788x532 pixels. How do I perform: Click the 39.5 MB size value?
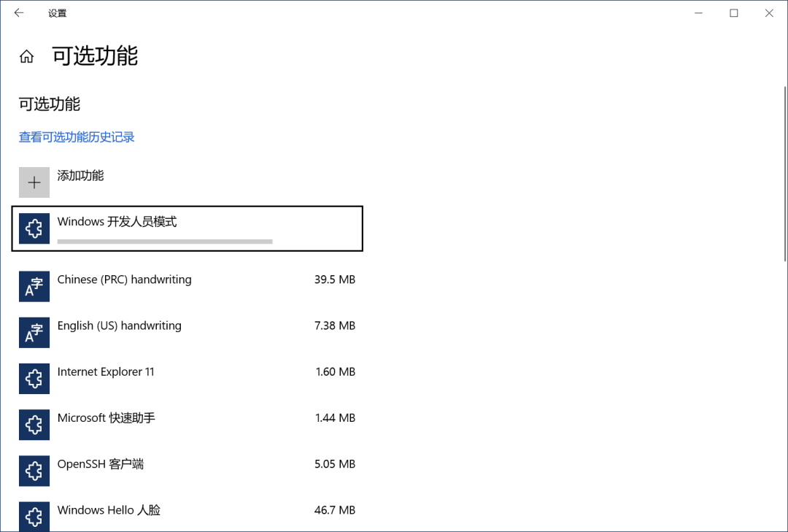tap(335, 280)
